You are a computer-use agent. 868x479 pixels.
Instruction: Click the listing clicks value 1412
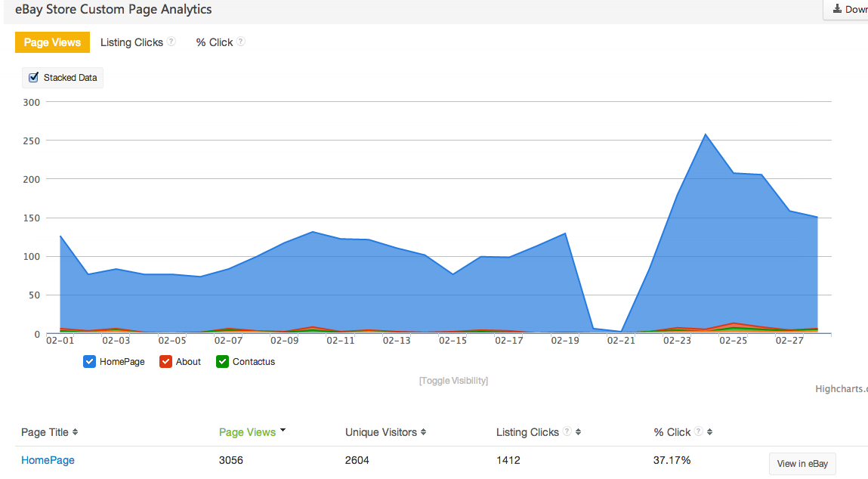tap(508, 460)
